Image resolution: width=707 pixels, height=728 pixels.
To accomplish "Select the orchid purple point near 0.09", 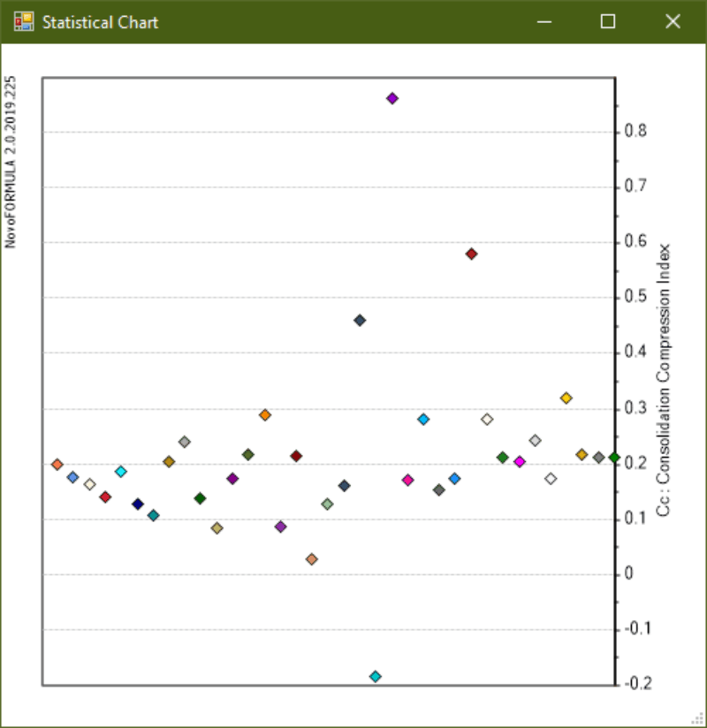I will 280,527.
